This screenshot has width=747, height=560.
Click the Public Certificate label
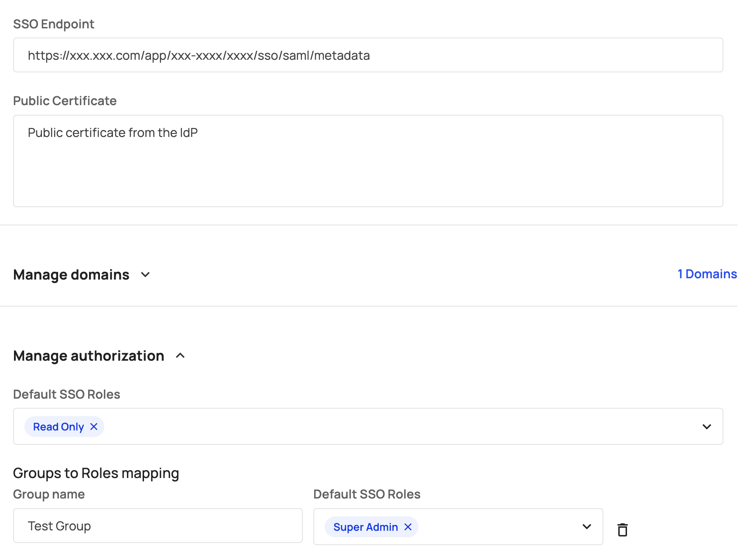(65, 101)
